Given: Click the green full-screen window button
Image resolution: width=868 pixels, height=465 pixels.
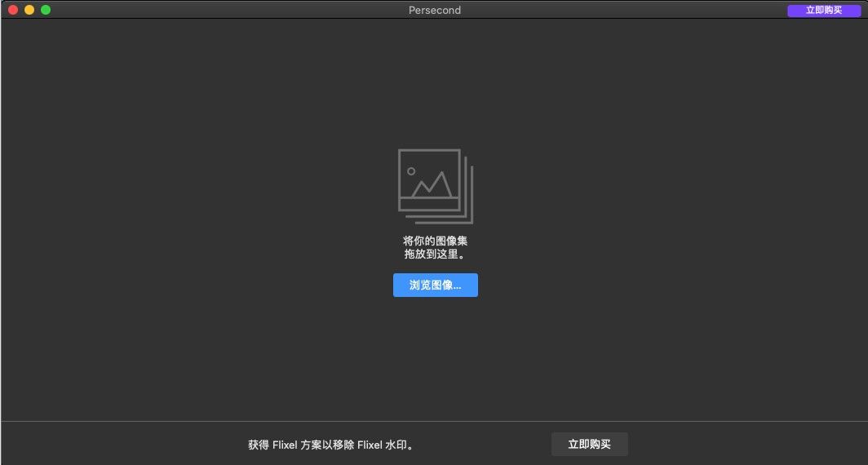Looking at the screenshot, I should click(x=46, y=10).
